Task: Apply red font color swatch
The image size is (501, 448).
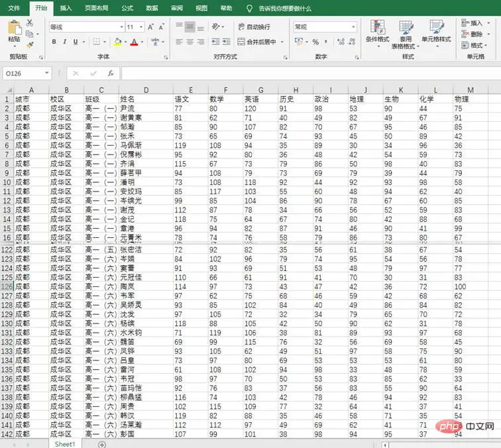Action: pos(135,42)
